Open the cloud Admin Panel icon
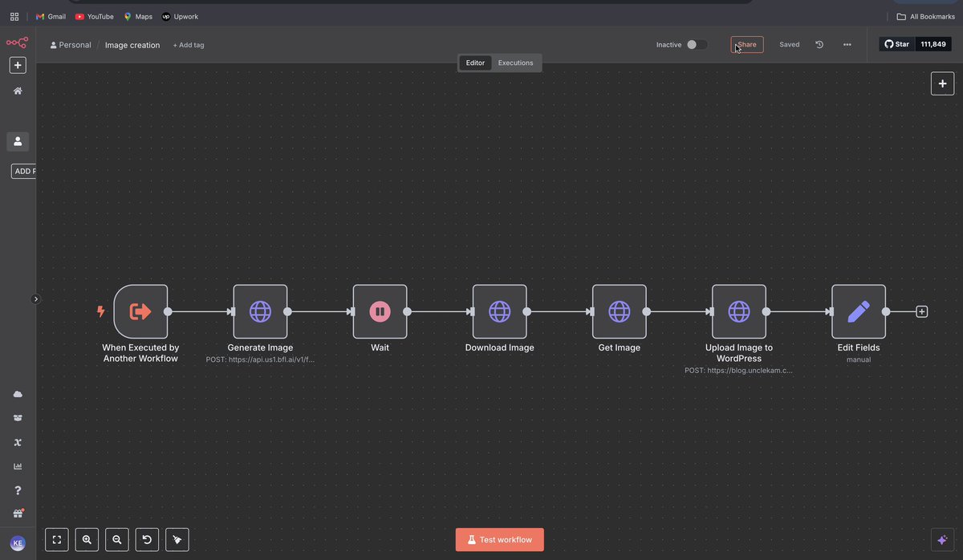The width and height of the screenshot is (963, 560). [x=18, y=393]
